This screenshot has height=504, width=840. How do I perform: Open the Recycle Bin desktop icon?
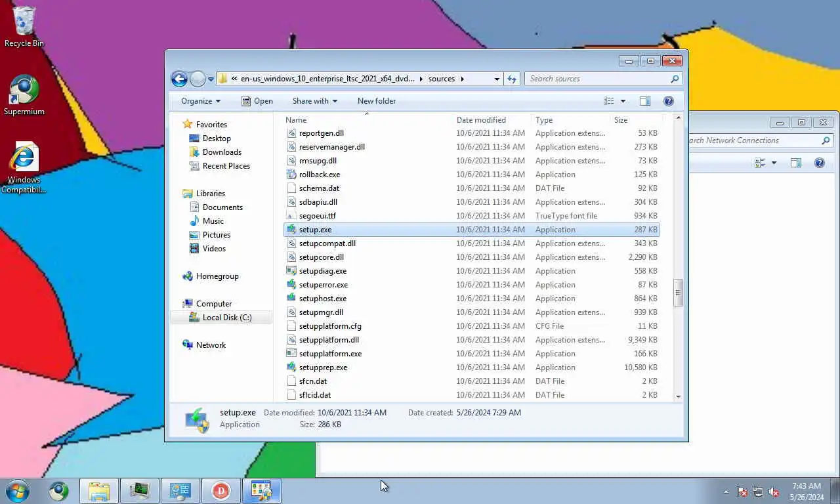(24, 26)
